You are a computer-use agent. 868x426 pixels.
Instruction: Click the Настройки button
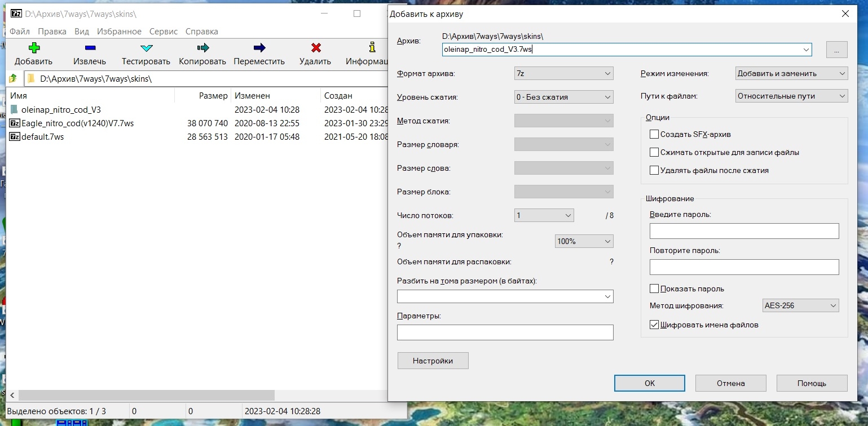[433, 361]
